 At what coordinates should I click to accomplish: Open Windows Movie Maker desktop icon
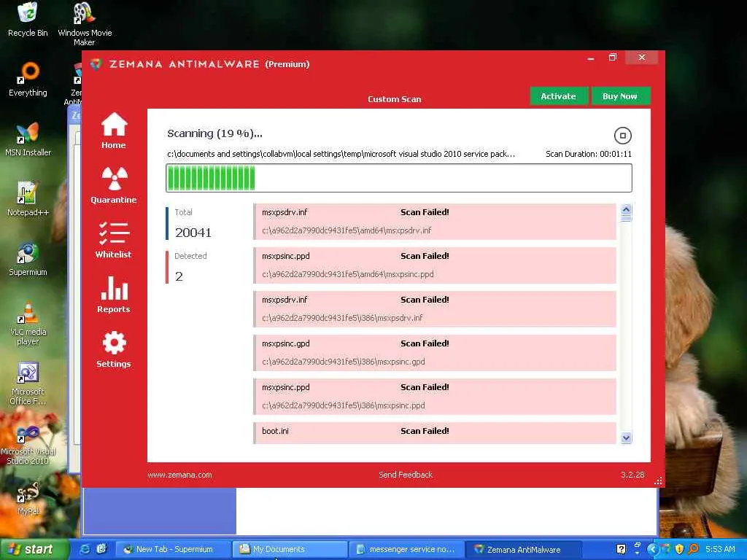[85, 24]
